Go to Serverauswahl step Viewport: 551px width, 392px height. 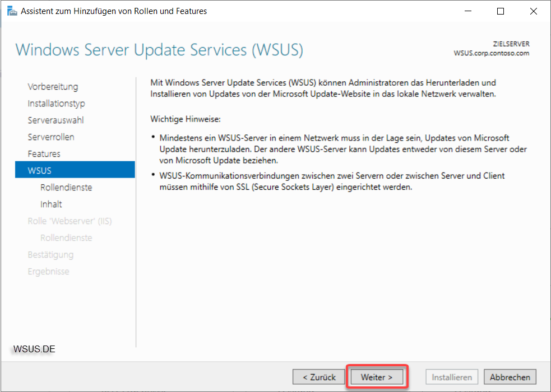click(x=55, y=120)
